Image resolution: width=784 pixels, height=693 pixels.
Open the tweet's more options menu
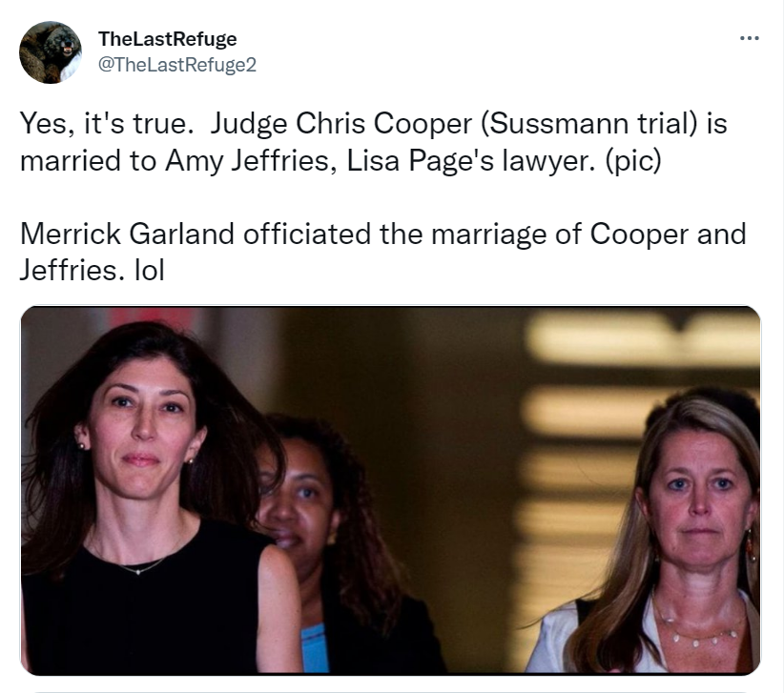750,38
